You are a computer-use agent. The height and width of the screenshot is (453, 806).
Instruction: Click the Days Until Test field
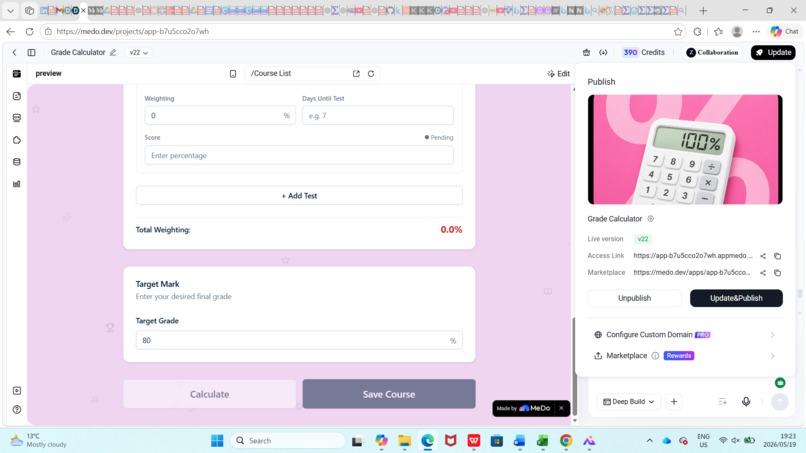378,116
